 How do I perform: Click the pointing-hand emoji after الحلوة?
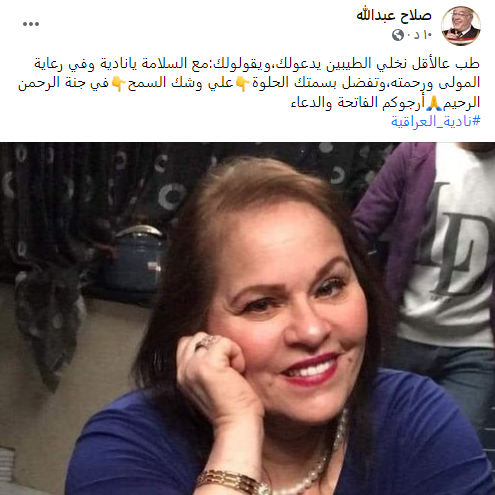tap(242, 83)
